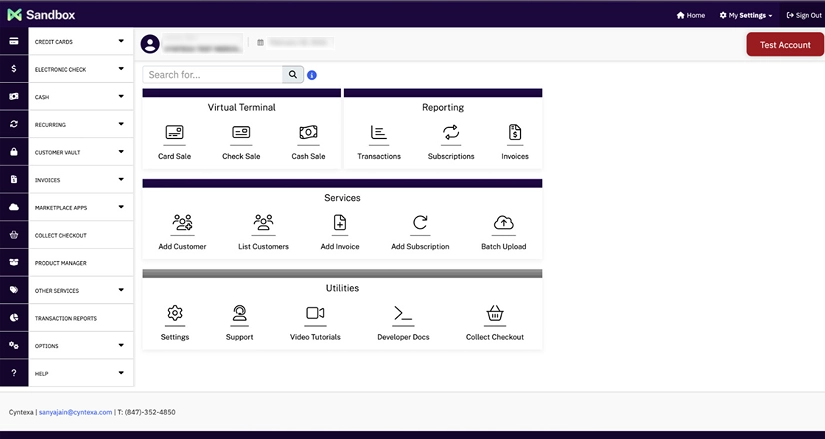The image size is (825, 439).
Task: Click the invoice document sidebar icon
Action: coord(14,179)
